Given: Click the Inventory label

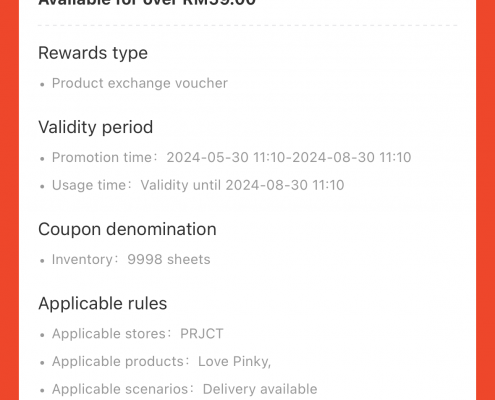Looking at the screenshot, I should tap(82, 259).
